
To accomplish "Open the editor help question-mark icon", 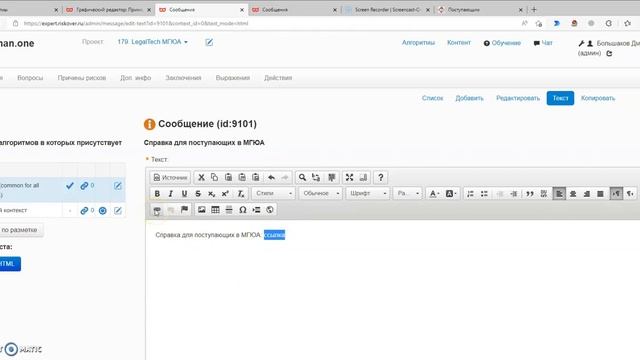I will point(381,178).
